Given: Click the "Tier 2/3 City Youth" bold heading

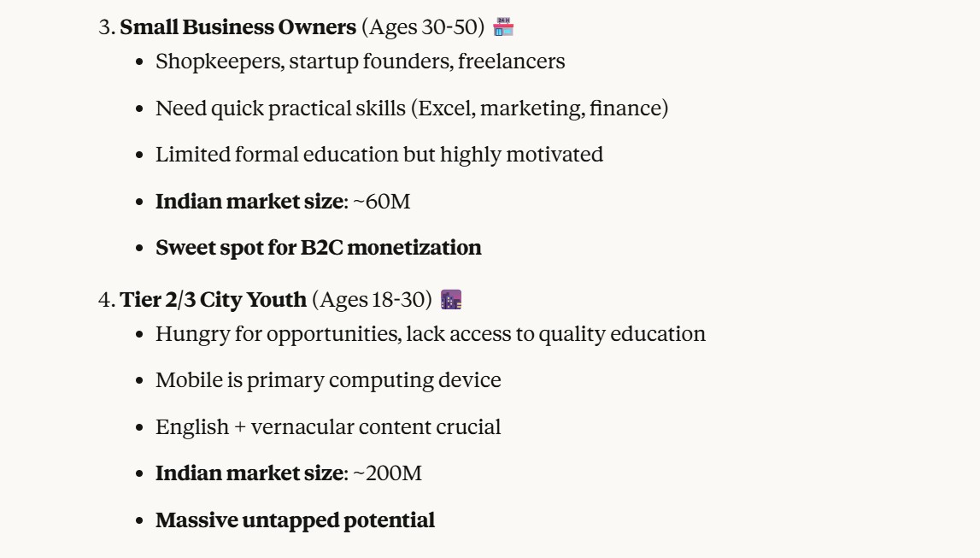Looking at the screenshot, I should pos(213,300).
